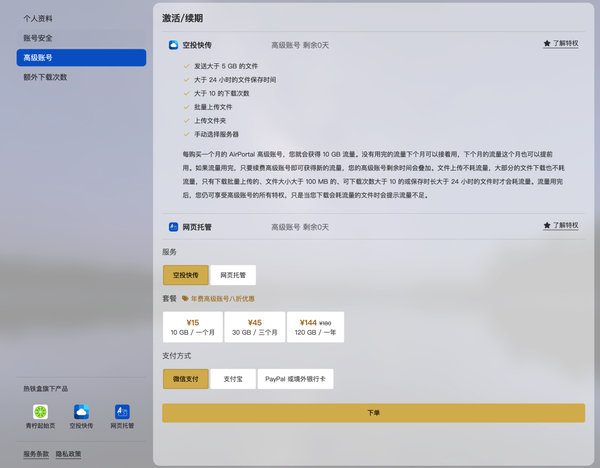Click the 大于 24 小时的文件保存时间 text
Image resolution: width=600 pixels, height=468 pixels.
point(235,80)
